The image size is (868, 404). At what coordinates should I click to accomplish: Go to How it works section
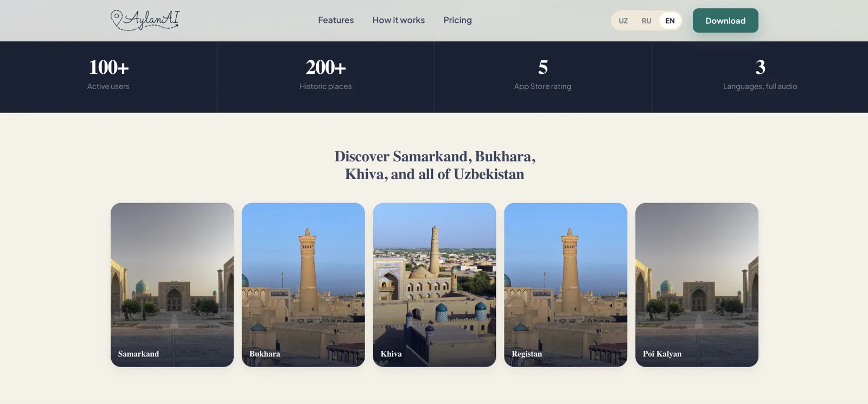click(x=399, y=20)
